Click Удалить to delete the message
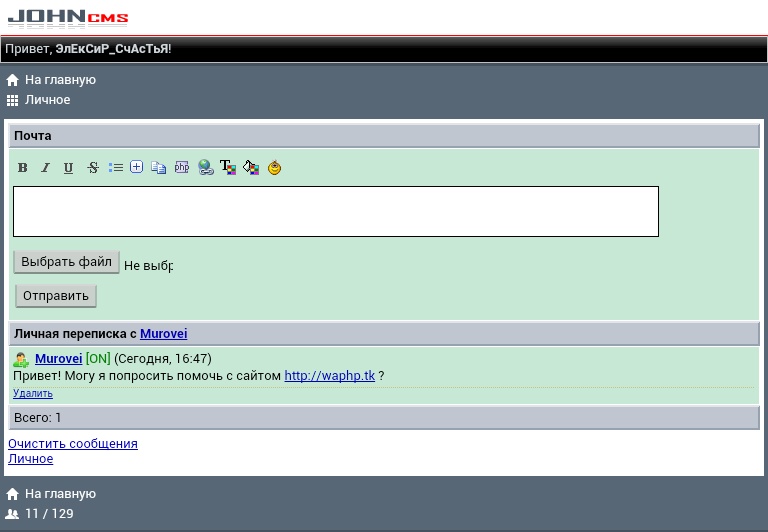Viewport: 768px width, 532px height. click(x=33, y=393)
